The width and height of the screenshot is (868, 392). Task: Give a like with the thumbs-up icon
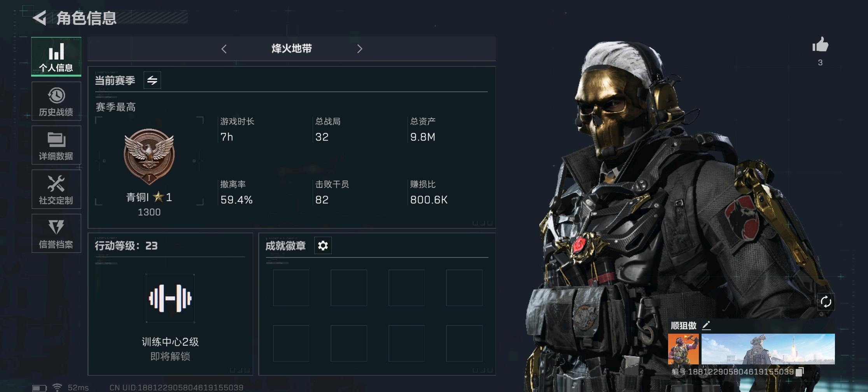820,45
